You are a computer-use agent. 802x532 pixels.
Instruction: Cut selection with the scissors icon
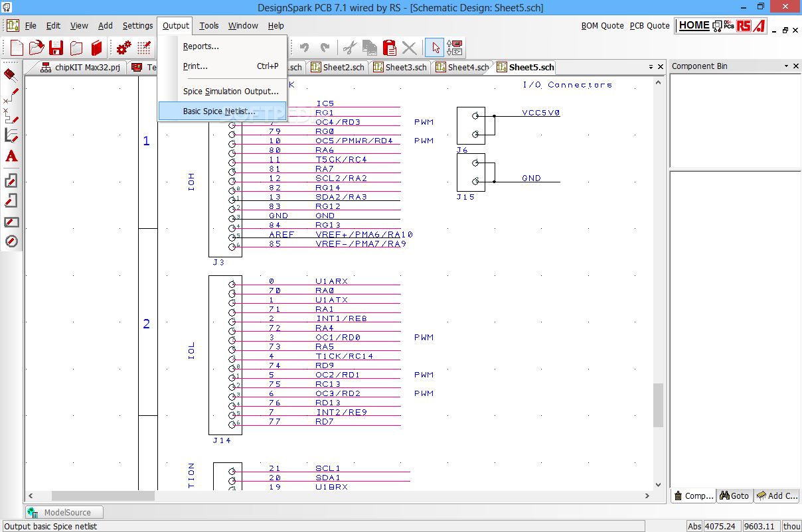coord(349,48)
